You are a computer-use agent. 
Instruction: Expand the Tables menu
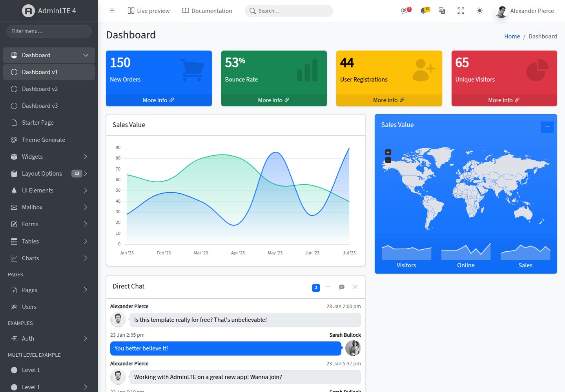tap(49, 241)
